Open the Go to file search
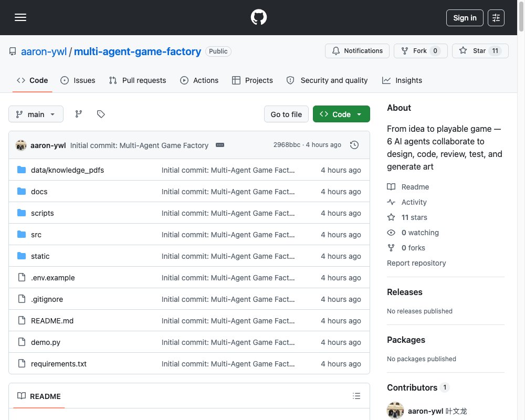This screenshot has height=420, width=525. (286, 114)
